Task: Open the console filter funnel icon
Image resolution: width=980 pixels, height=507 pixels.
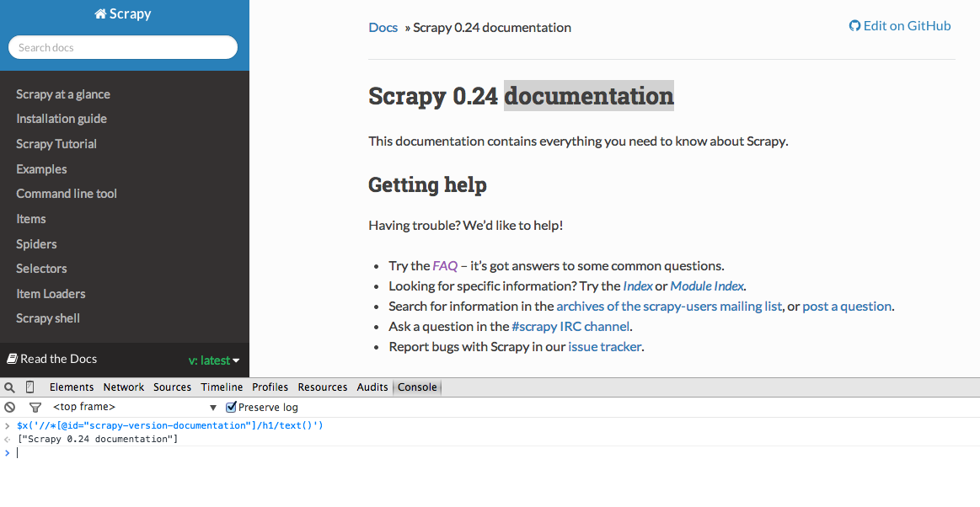Action: [35, 407]
